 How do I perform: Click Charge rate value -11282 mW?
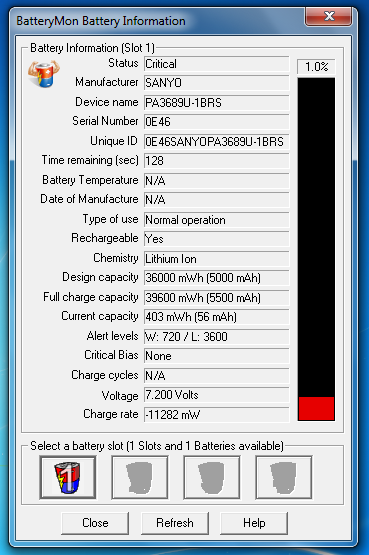pyautogui.click(x=217, y=414)
